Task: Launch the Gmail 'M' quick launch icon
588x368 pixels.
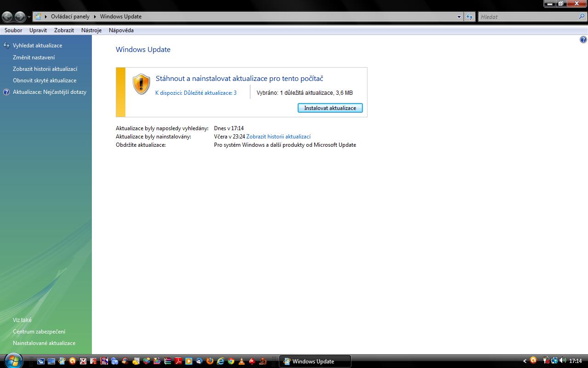Action: [83, 361]
